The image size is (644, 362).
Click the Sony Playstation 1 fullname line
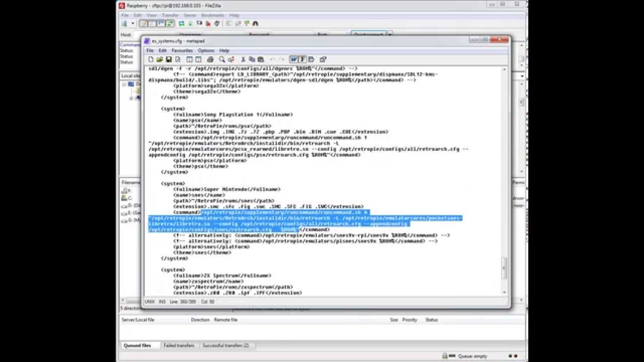(x=233, y=115)
